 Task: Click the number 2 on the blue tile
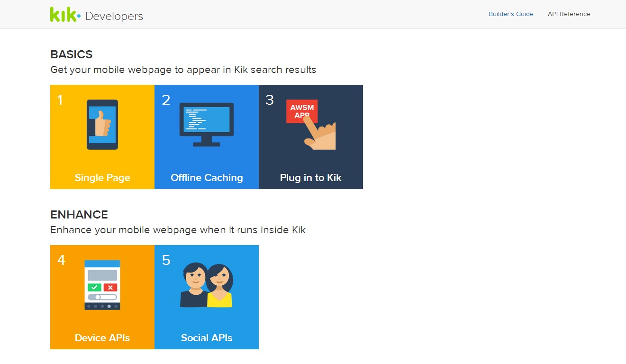tap(166, 100)
